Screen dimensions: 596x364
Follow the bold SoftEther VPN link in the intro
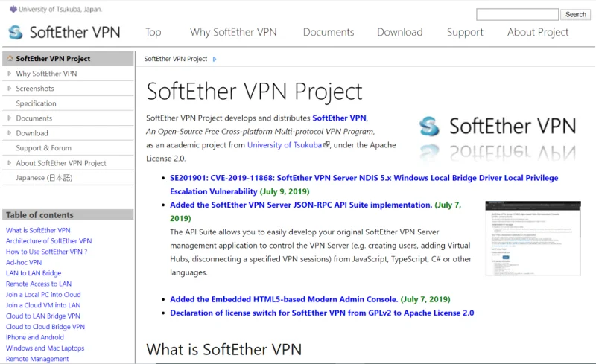click(340, 118)
